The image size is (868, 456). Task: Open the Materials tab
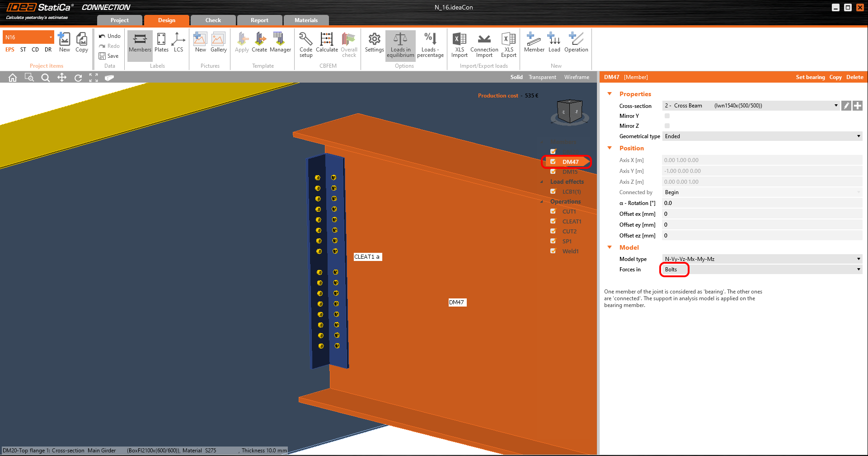pos(306,20)
